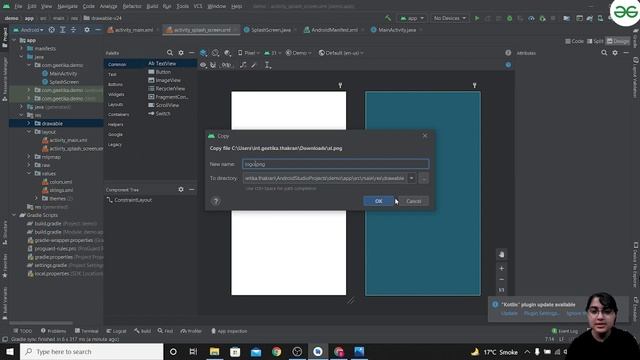Image resolution: width=640 pixels, height=360 pixels.
Task: Open the Problems tool window
Action: coord(53,331)
